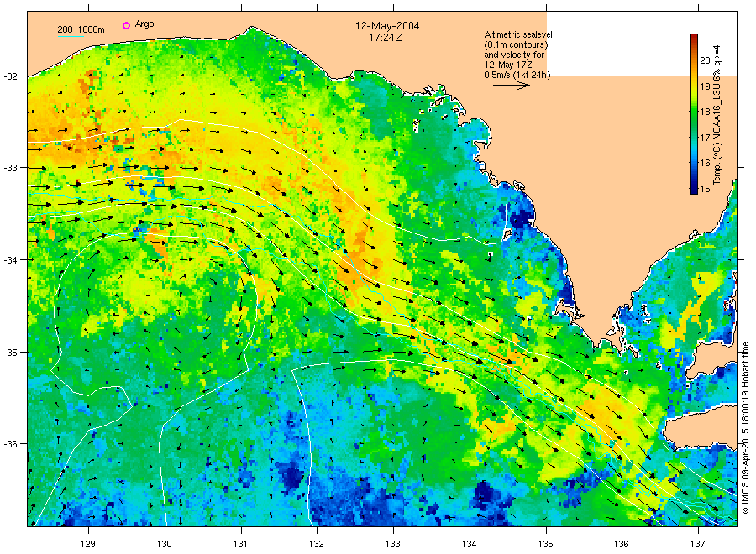Click the longitude label 131
Viewport: 756px width, 554px height.
(x=240, y=544)
